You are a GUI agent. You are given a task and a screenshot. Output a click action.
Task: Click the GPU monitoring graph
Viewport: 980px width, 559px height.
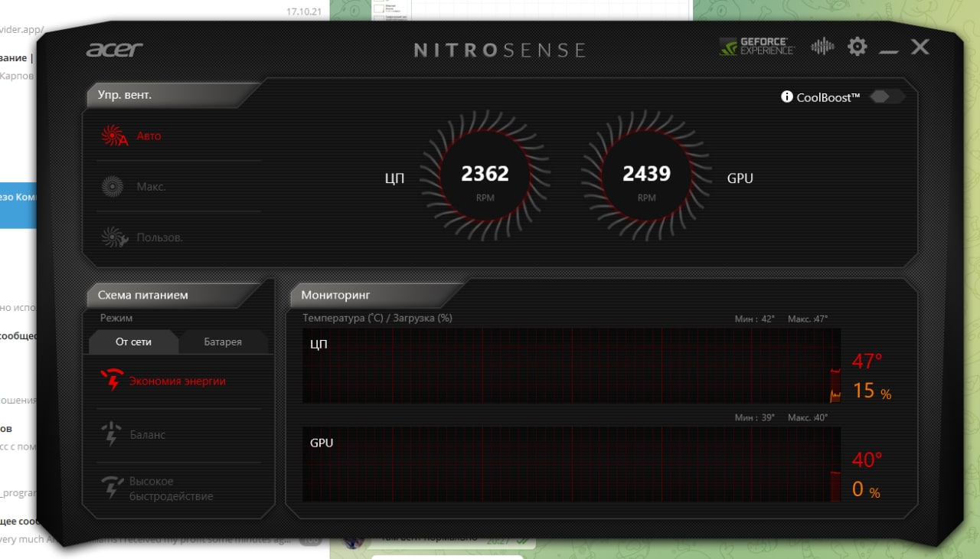tap(572, 464)
